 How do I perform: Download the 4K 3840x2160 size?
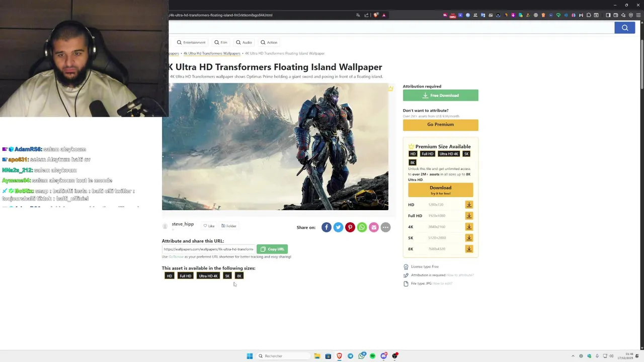coord(469,227)
